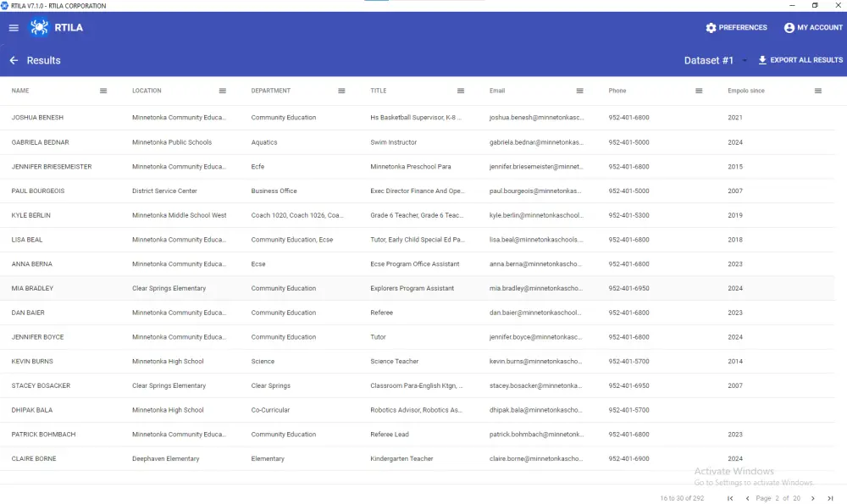
Task: Sort by the DEPARTMENT column header
Action: coord(271,91)
